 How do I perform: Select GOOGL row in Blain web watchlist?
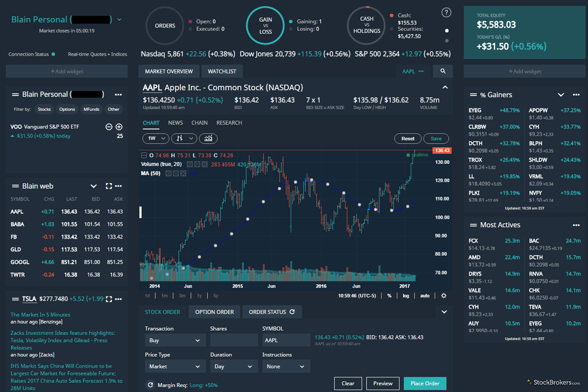[67, 262]
